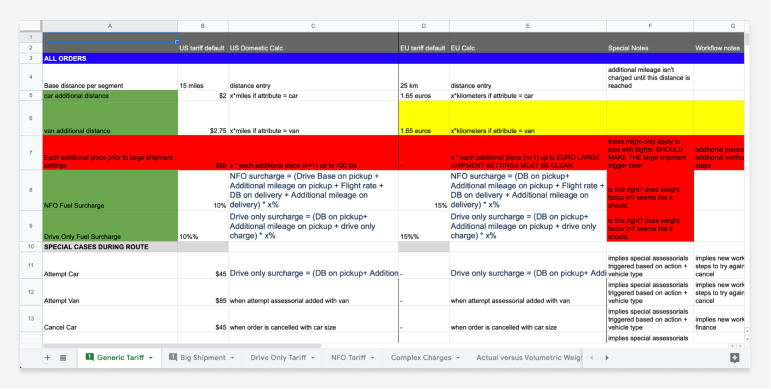Select column A header
Screen dimensions: 771x389
coord(110,26)
